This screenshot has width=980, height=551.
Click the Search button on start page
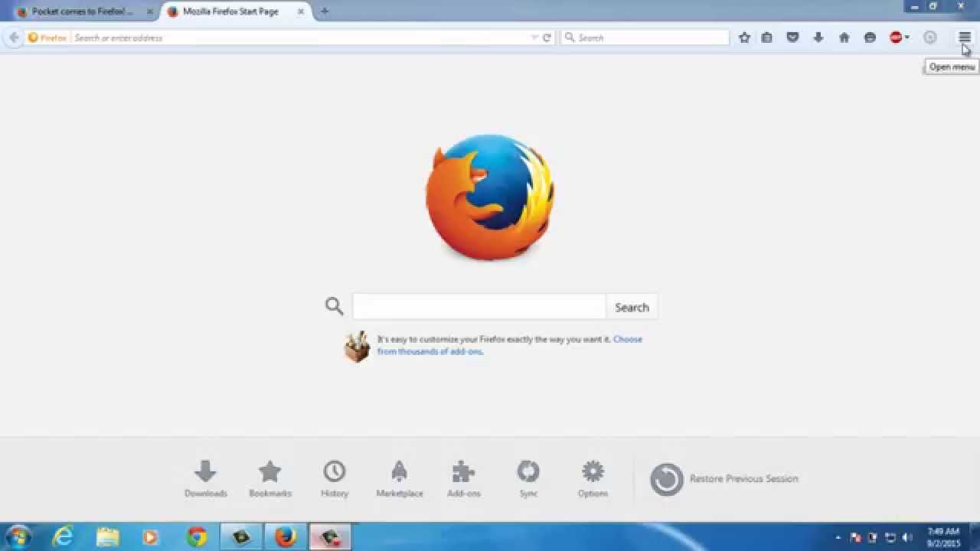click(632, 307)
